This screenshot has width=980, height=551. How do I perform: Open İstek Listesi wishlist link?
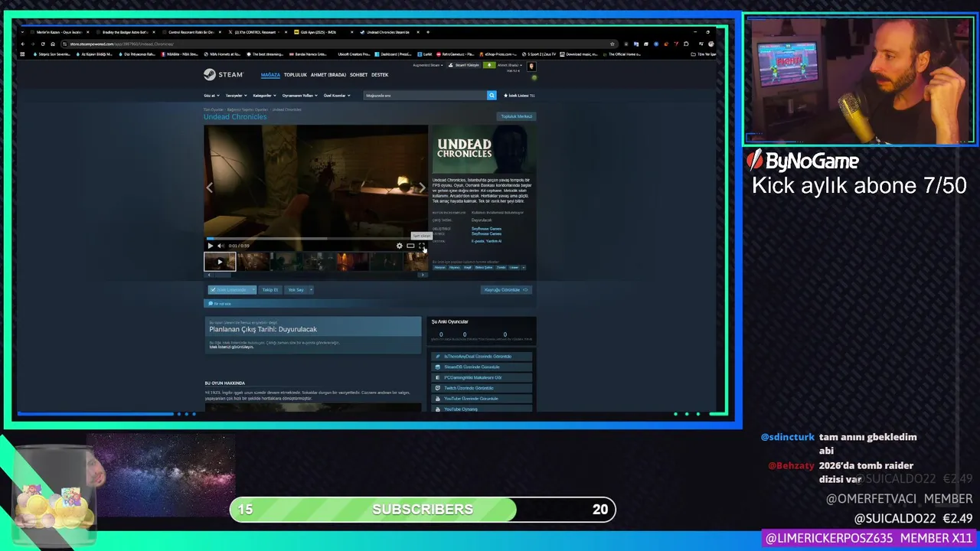(x=519, y=96)
